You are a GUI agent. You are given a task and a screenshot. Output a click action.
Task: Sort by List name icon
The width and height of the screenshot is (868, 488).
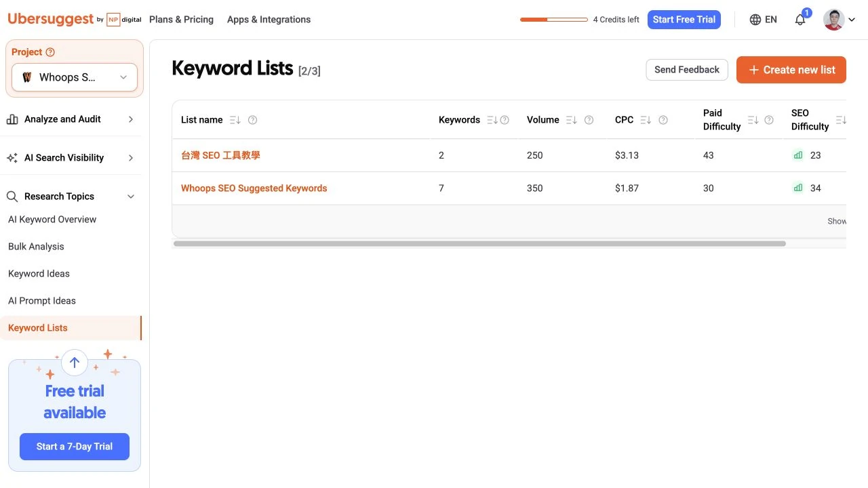235,120
